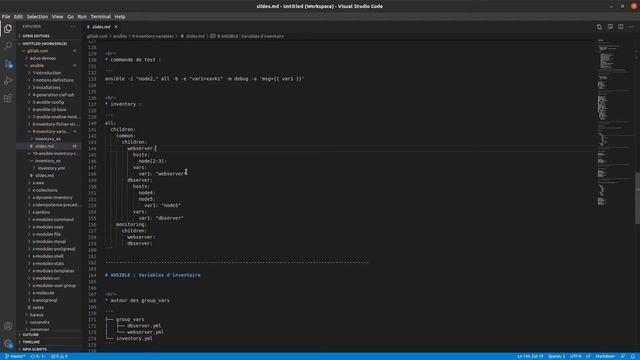Click the master branch status item
The image size is (640, 360).
15,356
